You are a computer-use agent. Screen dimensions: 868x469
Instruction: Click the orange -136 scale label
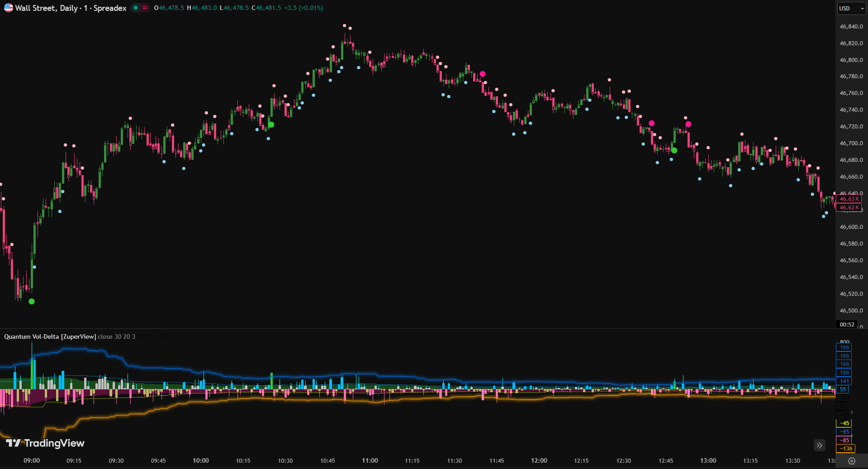pyautogui.click(x=845, y=449)
